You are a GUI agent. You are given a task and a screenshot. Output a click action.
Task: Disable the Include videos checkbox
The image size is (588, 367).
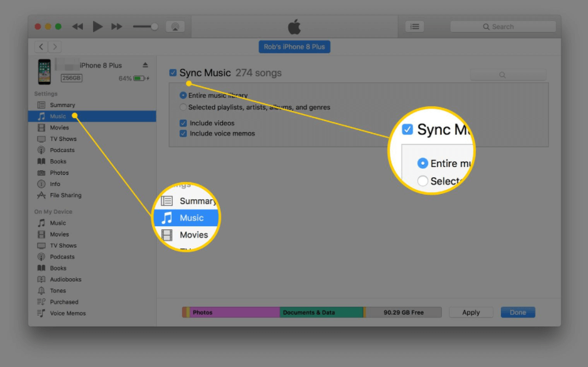click(183, 123)
